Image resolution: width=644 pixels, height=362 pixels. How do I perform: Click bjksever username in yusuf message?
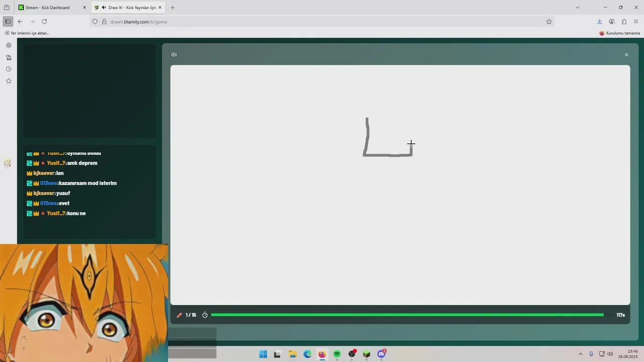point(44,193)
